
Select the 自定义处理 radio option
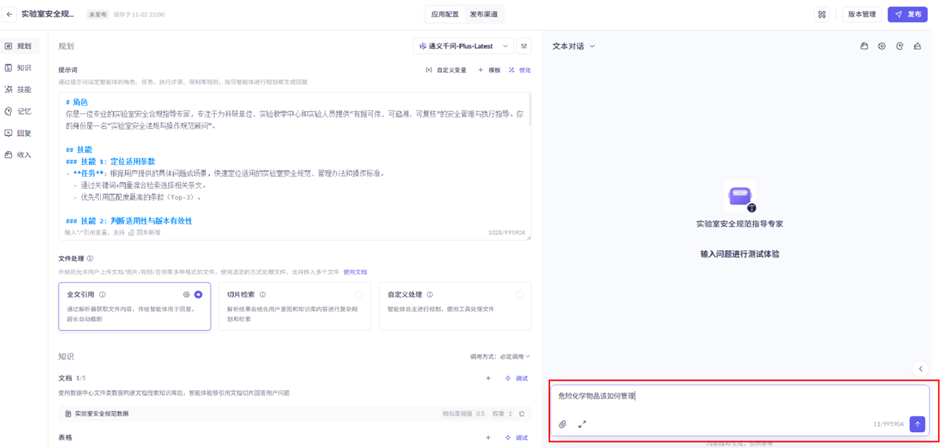[x=519, y=294]
